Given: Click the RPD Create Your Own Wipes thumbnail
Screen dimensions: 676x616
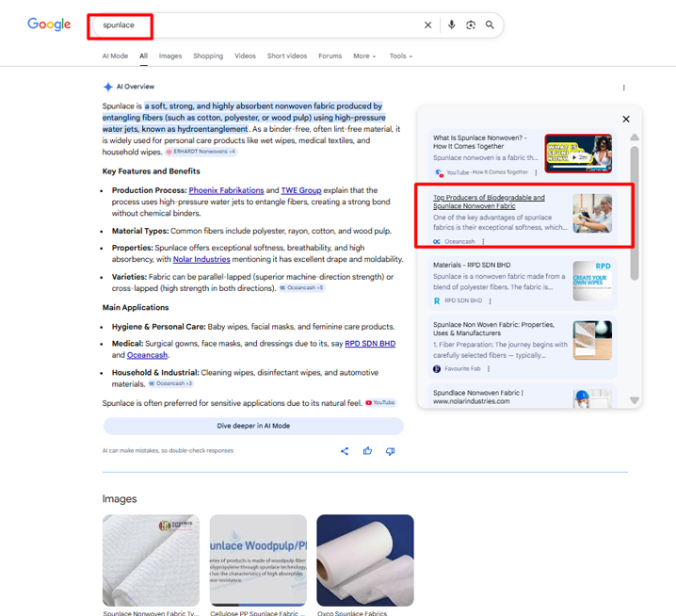Looking at the screenshot, I should tap(592, 281).
